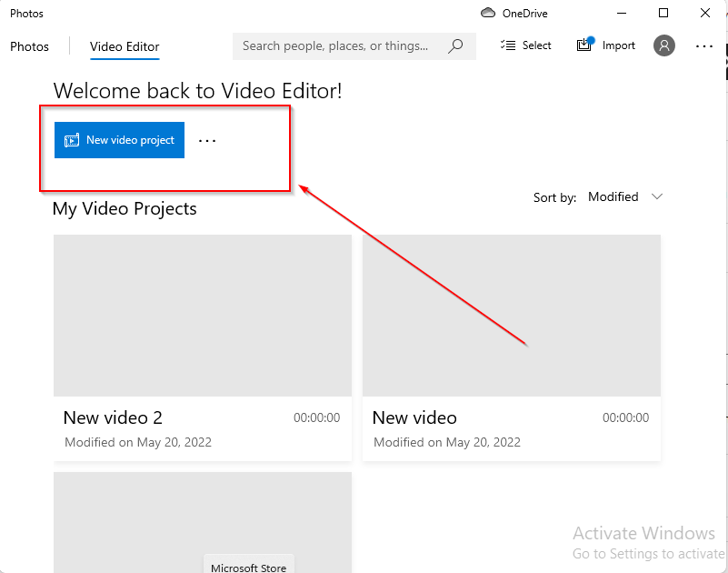Image resolution: width=728 pixels, height=573 pixels.
Task: Click the Import icon
Action: pyautogui.click(x=585, y=45)
